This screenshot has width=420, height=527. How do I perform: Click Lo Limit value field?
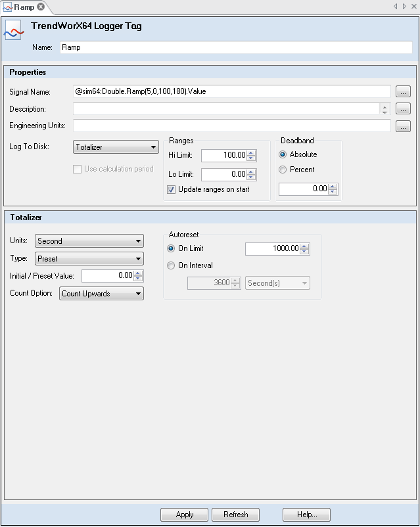(x=224, y=174)
